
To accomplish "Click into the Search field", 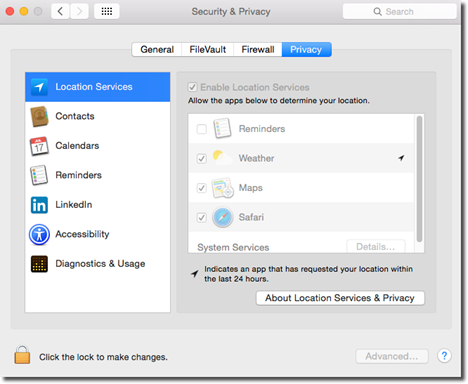I will [x=399, y=12].
